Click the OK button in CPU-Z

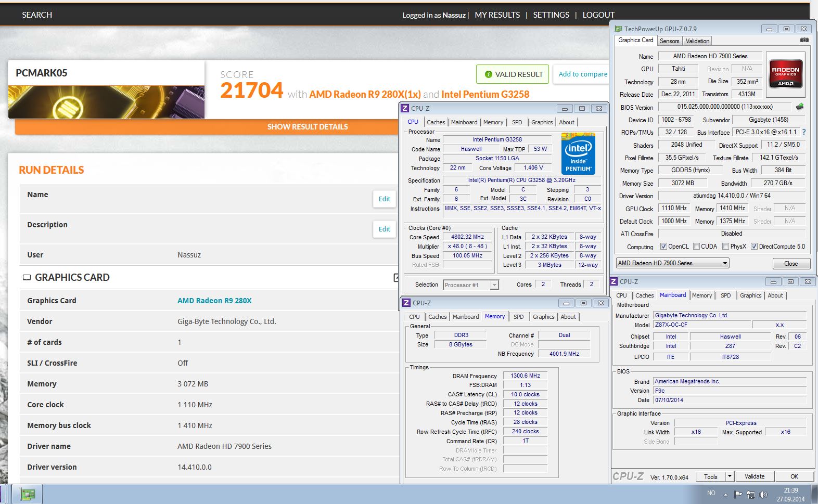[x=794, y=476]
